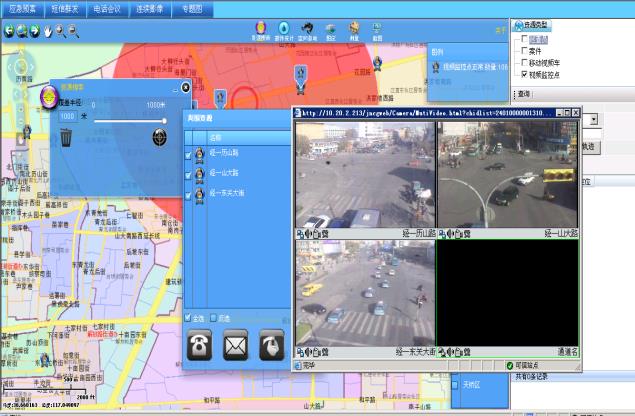Click the purple badge icon on search panel
The image size is (635, 416).
tap(49, 97)
